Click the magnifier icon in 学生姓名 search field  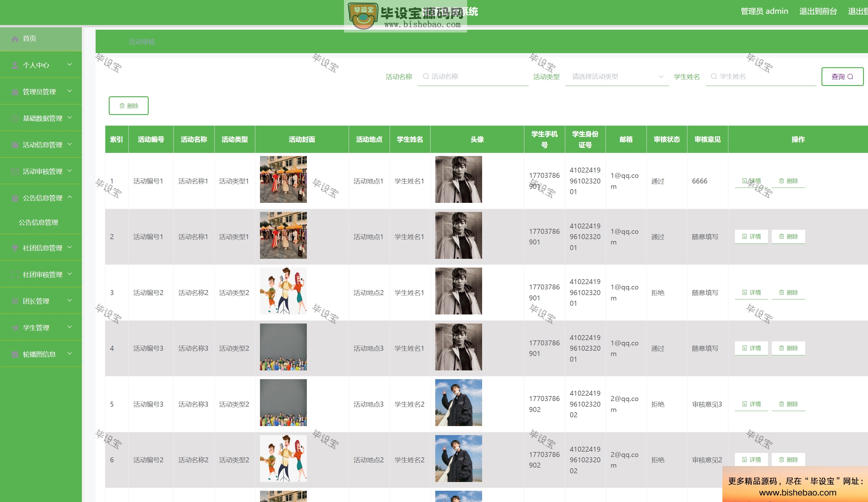coord(714,77)
